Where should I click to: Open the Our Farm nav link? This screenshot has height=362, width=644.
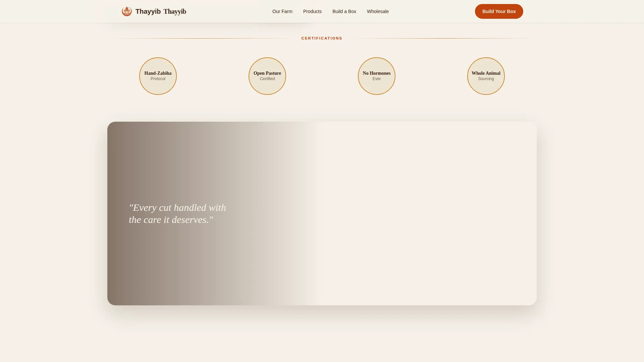282,11
